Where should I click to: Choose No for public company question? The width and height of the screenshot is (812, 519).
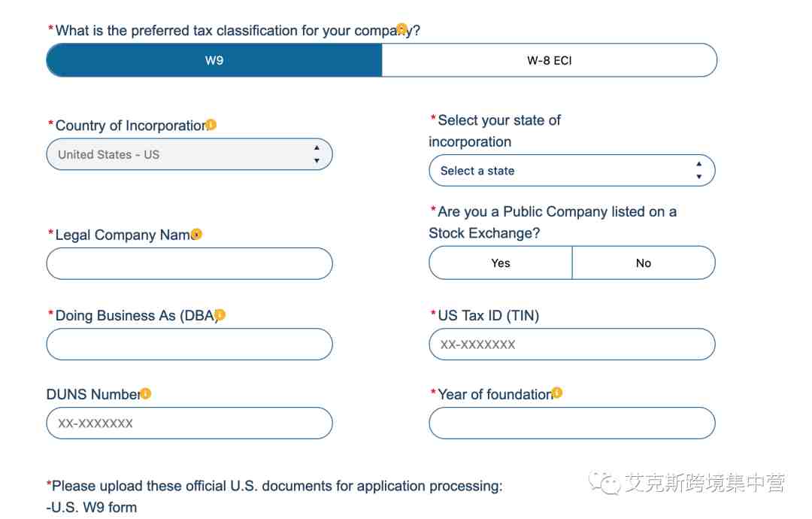pyautogui.click(x=644, y=263)
